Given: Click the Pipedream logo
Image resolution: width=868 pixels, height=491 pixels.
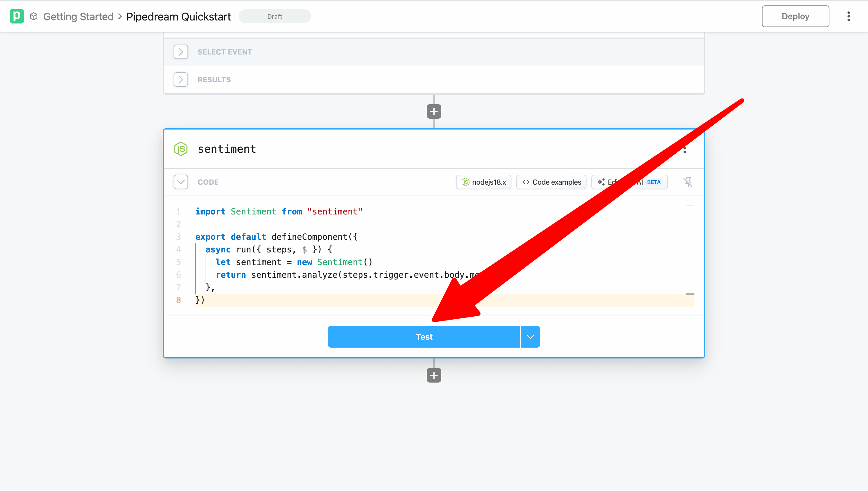Looking at the screenshot, I should (17, 16).
